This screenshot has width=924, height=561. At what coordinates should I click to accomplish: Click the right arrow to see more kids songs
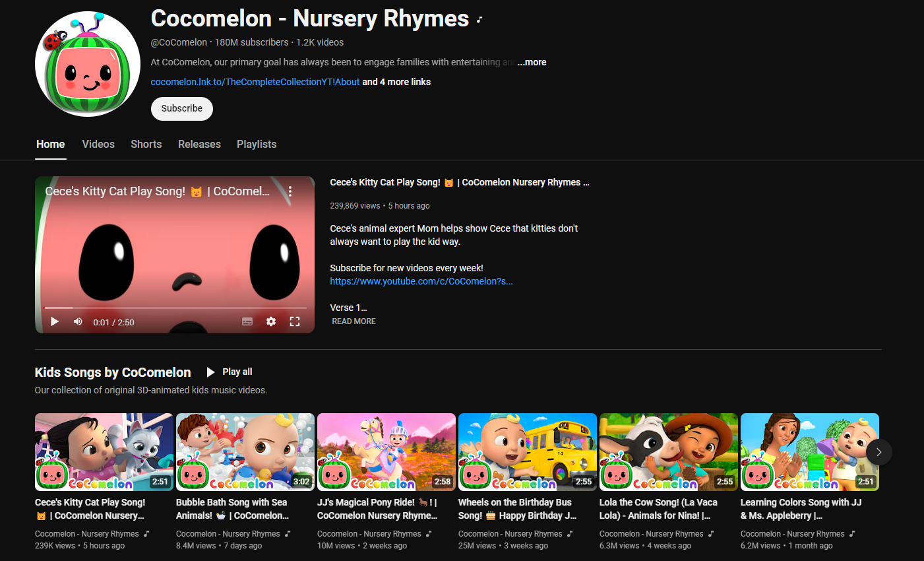click(x=878, y=452)
